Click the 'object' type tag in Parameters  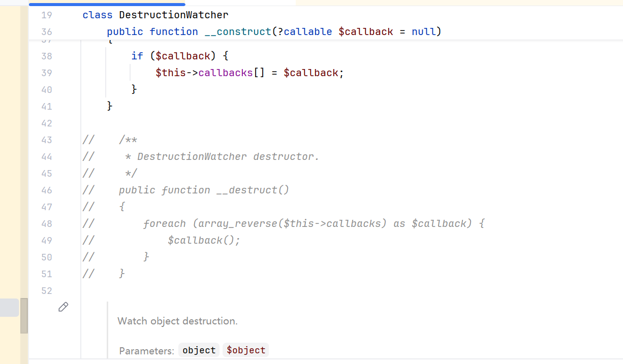199,350
